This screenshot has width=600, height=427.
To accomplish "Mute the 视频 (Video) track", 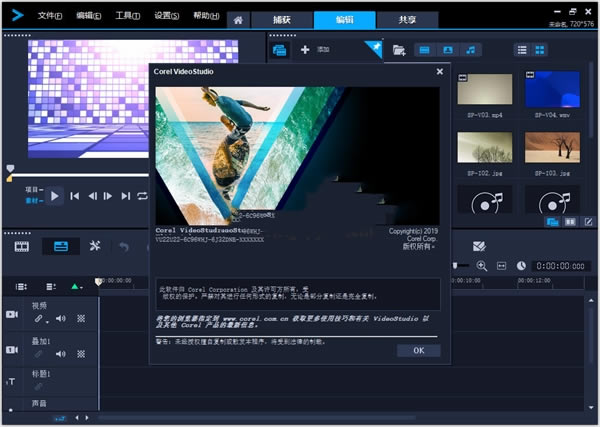I will [62, 318].
